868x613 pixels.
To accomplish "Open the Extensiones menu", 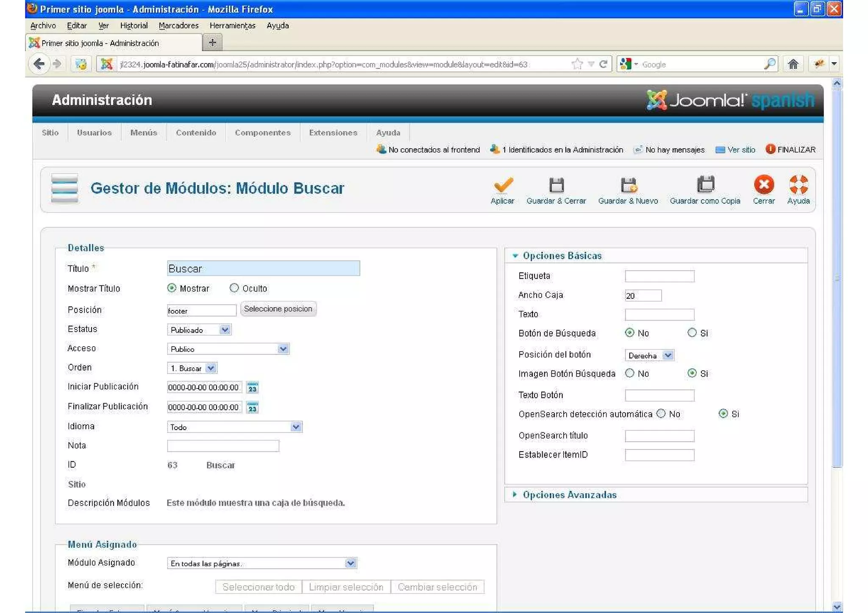I will (x=333, y=133).
